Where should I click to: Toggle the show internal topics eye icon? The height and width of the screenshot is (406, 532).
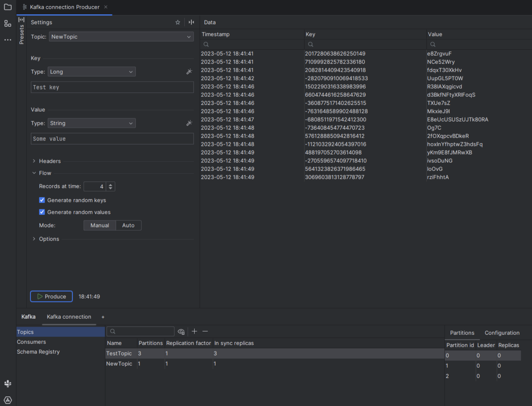coord(181,331)
